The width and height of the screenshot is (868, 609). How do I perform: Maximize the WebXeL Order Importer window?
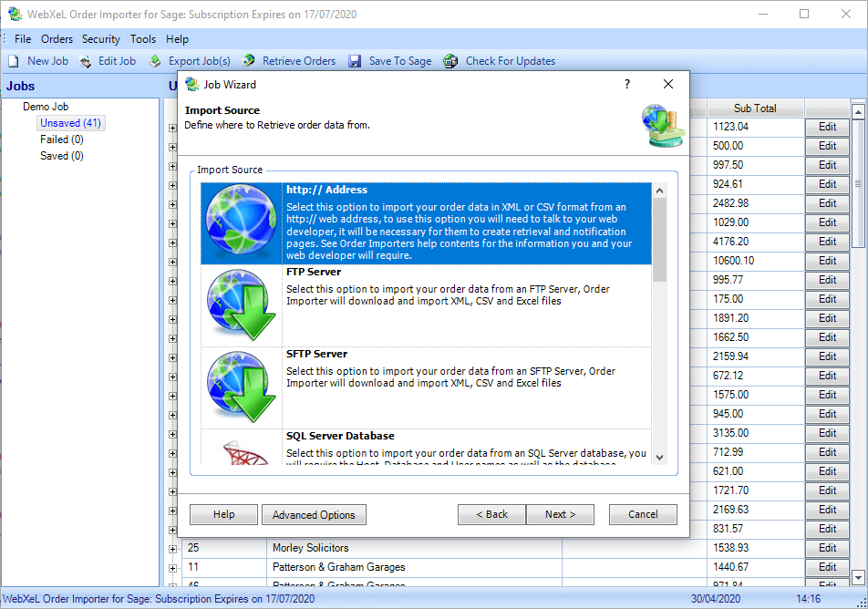pos(804,14)
